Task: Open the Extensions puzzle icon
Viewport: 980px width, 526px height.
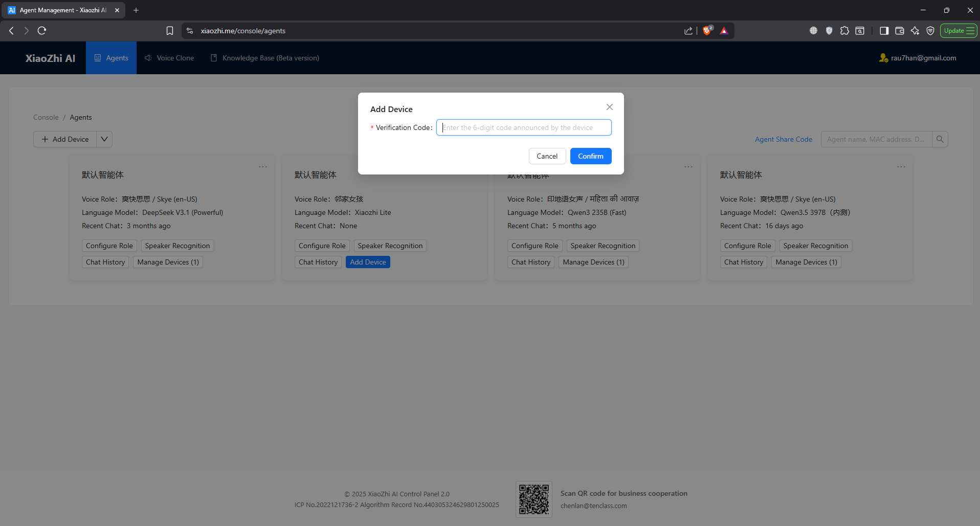Action: tap(844, 31)
